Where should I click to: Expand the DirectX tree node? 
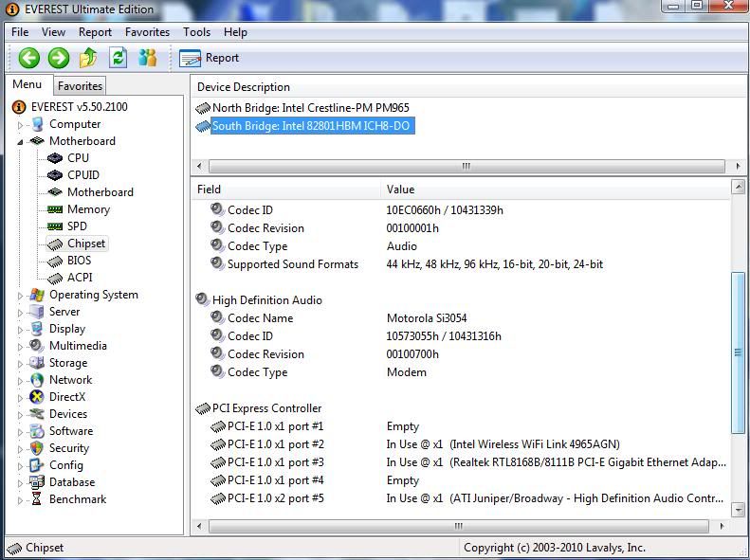(20, 398)
